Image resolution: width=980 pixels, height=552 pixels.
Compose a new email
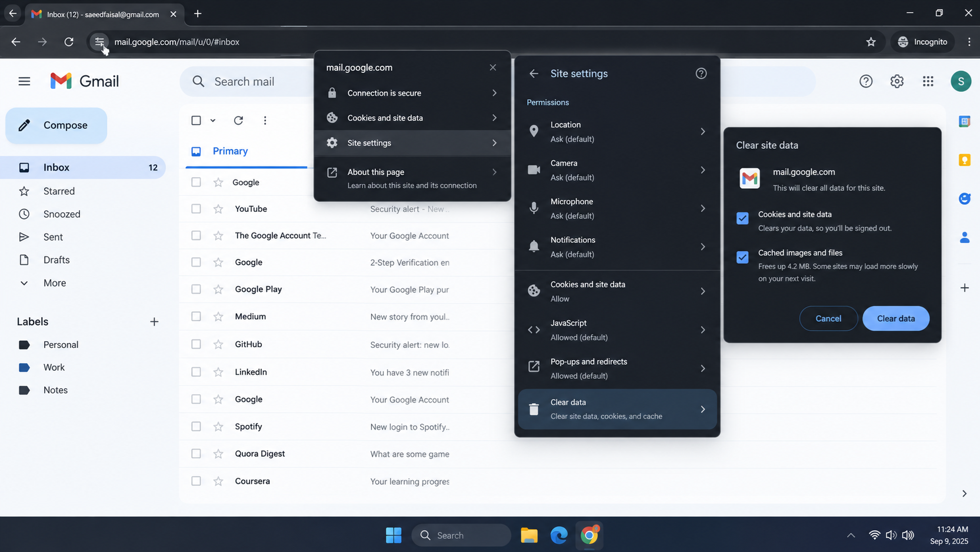pos(56,125)
